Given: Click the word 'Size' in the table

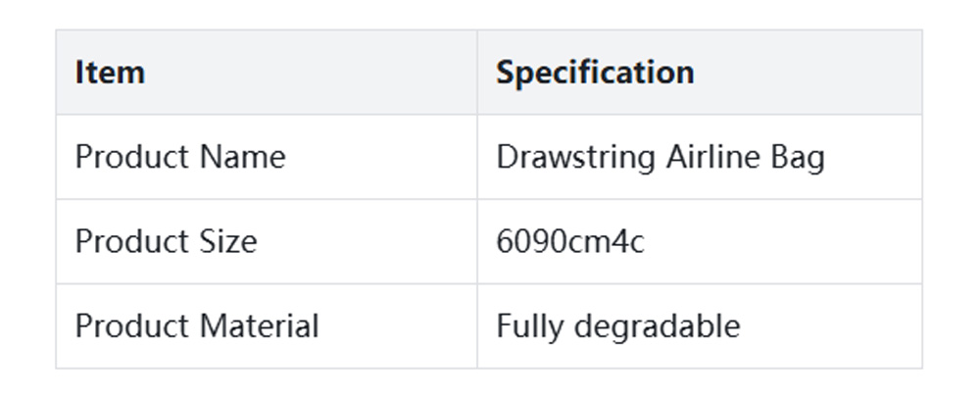Looking at the screenshot, I should click(x=227, y=241).
